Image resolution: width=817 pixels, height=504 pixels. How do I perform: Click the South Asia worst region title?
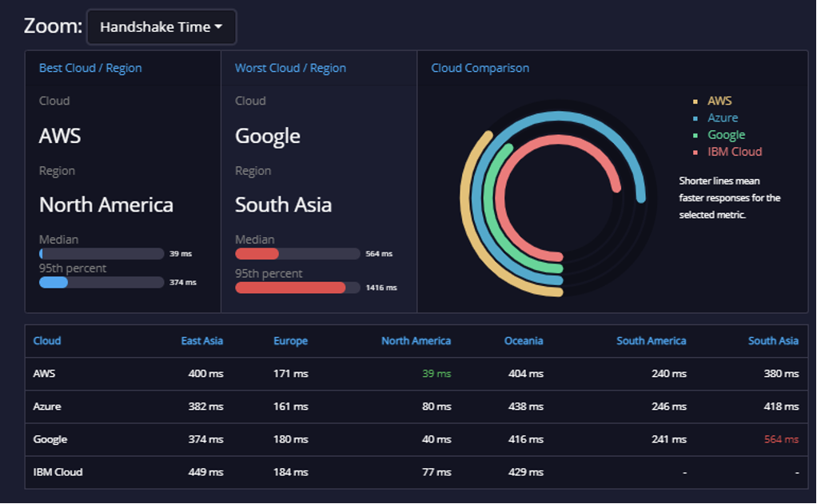(x=284, y=205)
